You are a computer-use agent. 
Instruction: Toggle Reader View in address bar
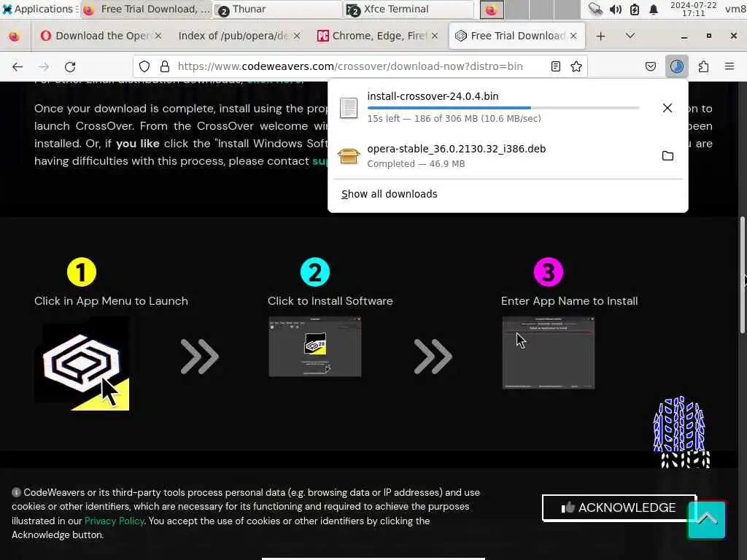555,66
